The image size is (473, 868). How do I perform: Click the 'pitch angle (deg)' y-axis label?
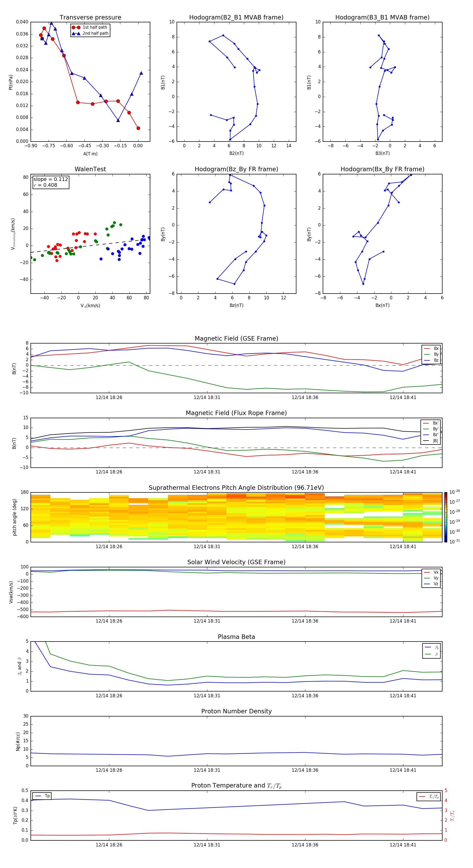point(14,517)
